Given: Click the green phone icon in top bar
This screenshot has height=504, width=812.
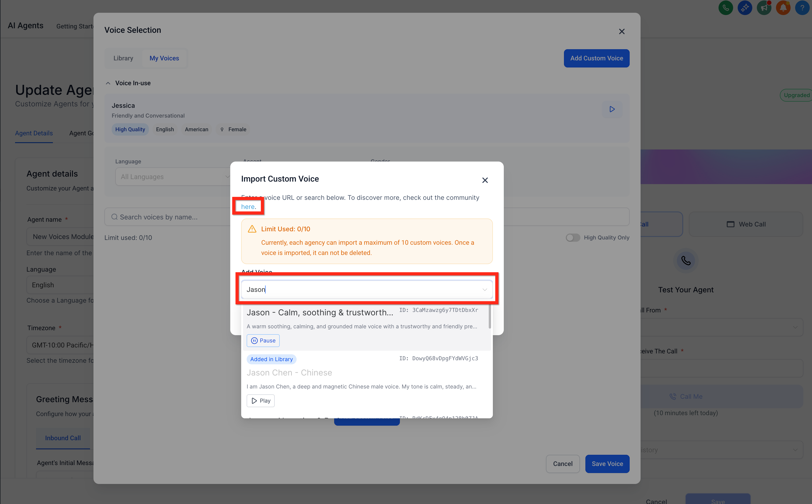Looking at the screenshot, I should click(x=726, y=8).
